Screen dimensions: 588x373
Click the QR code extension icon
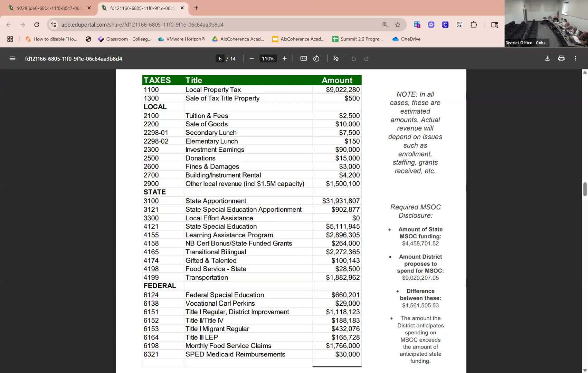coord(459,25)
